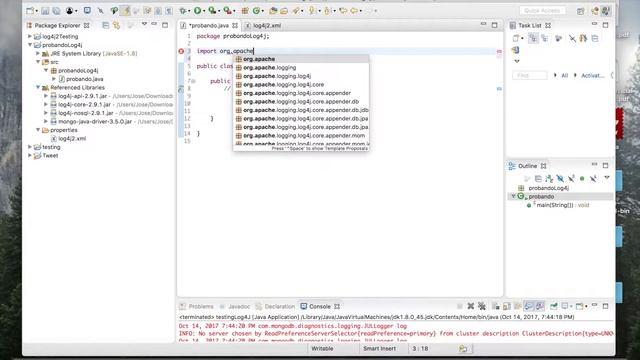Switch to the log4j2.xml editor tab

tap(267, 25)
